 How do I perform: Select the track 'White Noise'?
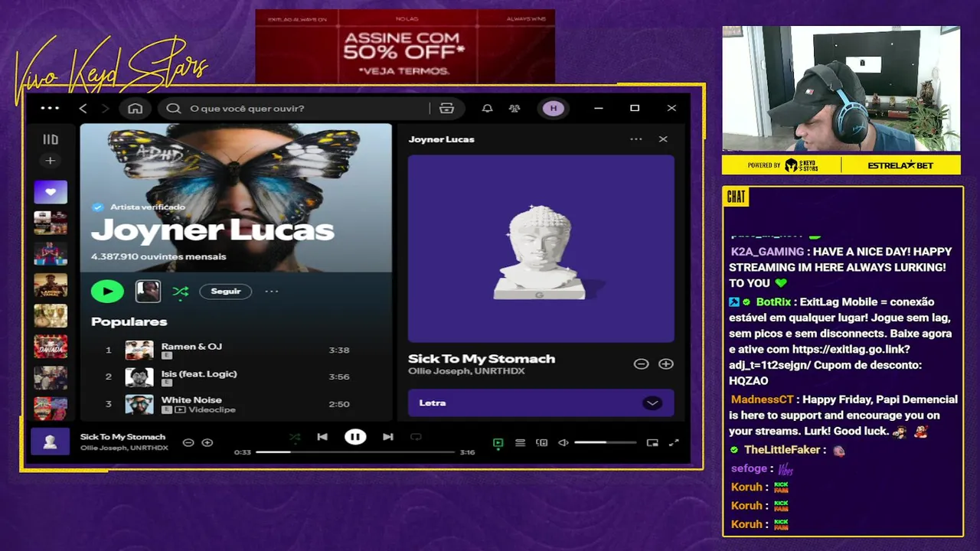coord(191,399)
